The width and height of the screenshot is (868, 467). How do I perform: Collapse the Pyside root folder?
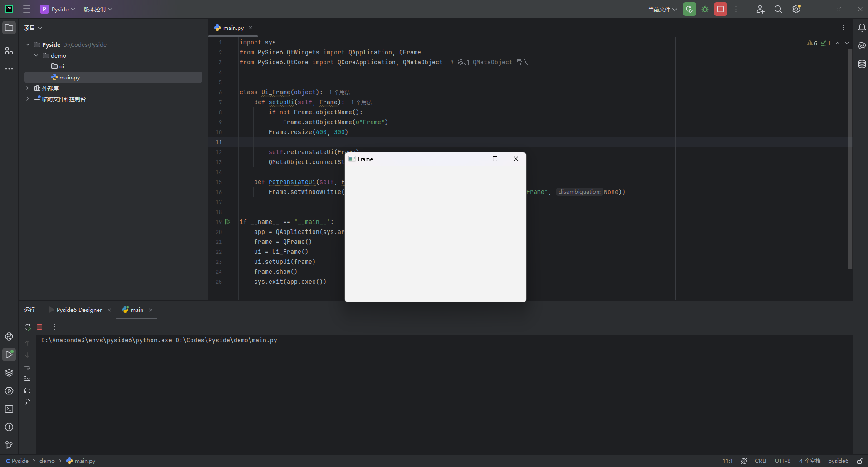pos(28,44)
